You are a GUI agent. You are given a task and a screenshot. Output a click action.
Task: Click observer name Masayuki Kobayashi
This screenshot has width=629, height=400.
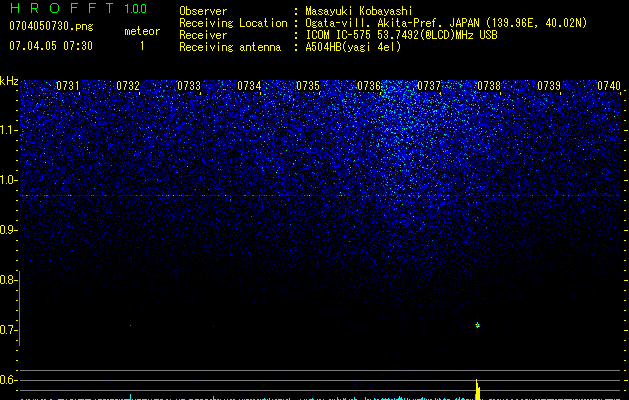pyautogui.click(x=359, y=11)
